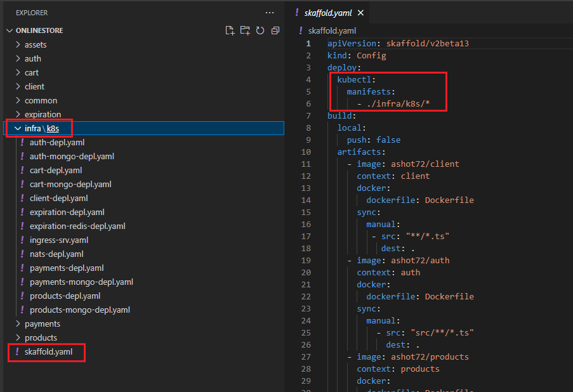Collapse all folders in Explorer

275,30
